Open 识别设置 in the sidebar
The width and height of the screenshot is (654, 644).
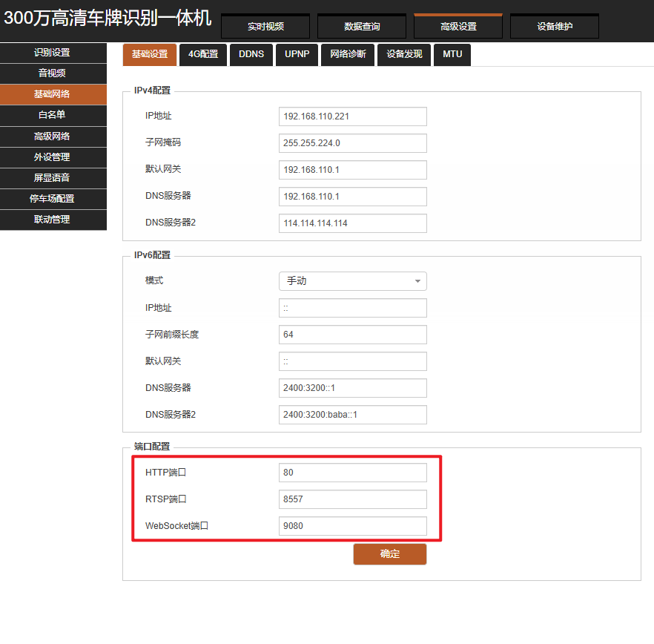53,53
